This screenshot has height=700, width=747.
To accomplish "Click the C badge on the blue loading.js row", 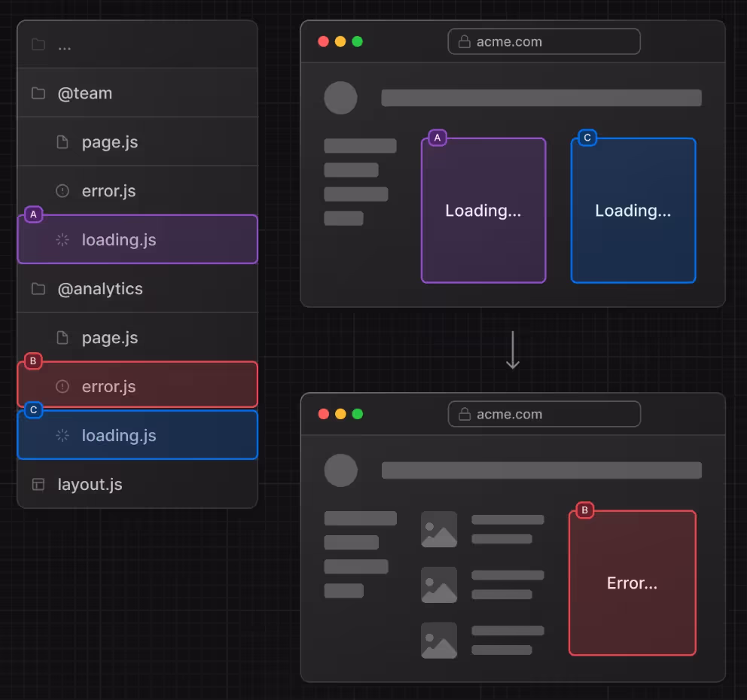I will 33,410.
